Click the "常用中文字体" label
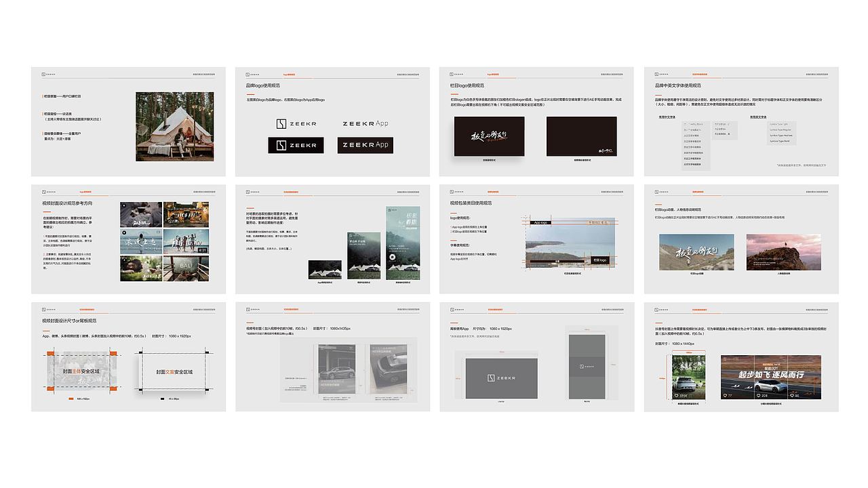Image resolution: width=868 pixels, height=488 pixels. click(x=667, y=117)
